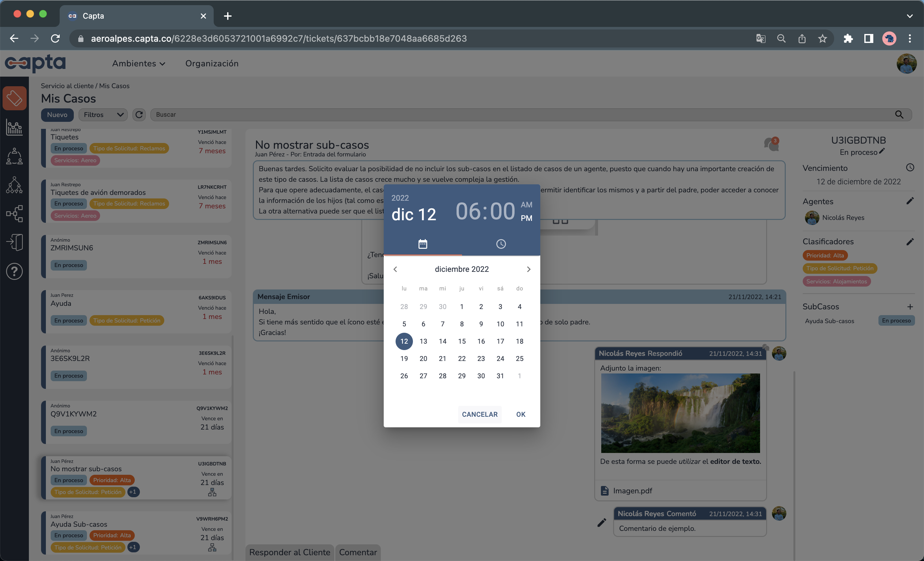Select AM in time picker

point(526,205)
